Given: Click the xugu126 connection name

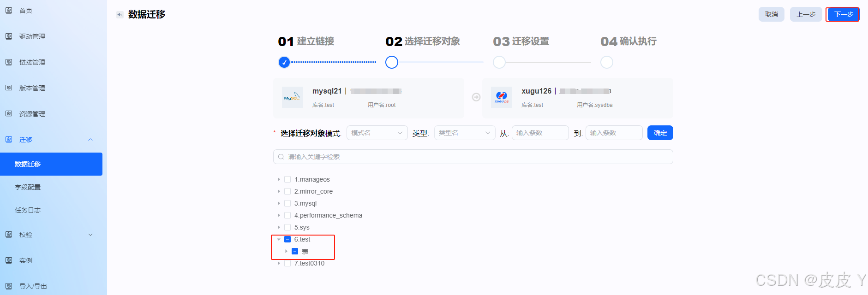Looking at the screenshot, I should [x=537, y=91].
